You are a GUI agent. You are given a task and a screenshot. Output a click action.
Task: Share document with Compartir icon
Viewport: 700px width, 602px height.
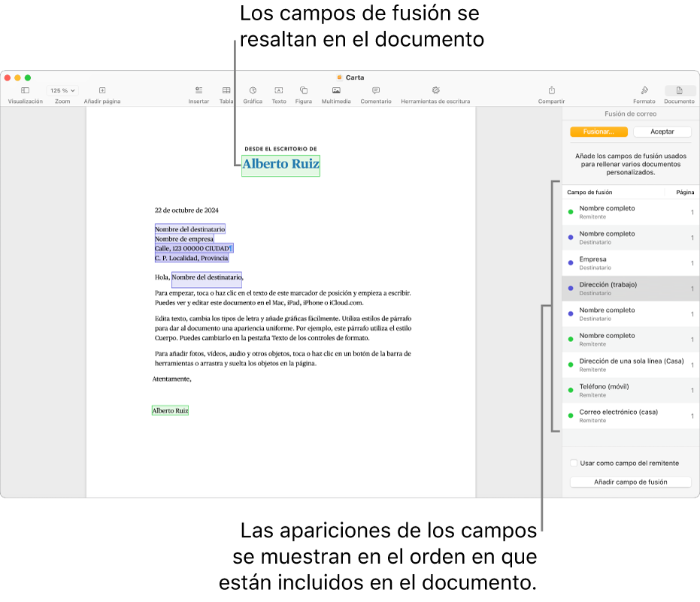coord(551,91)
